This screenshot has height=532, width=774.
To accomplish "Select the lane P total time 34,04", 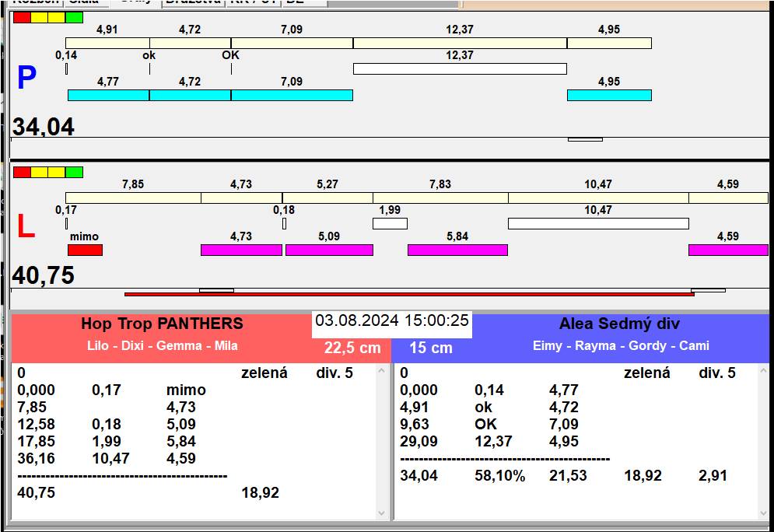I will pos(44,127).
